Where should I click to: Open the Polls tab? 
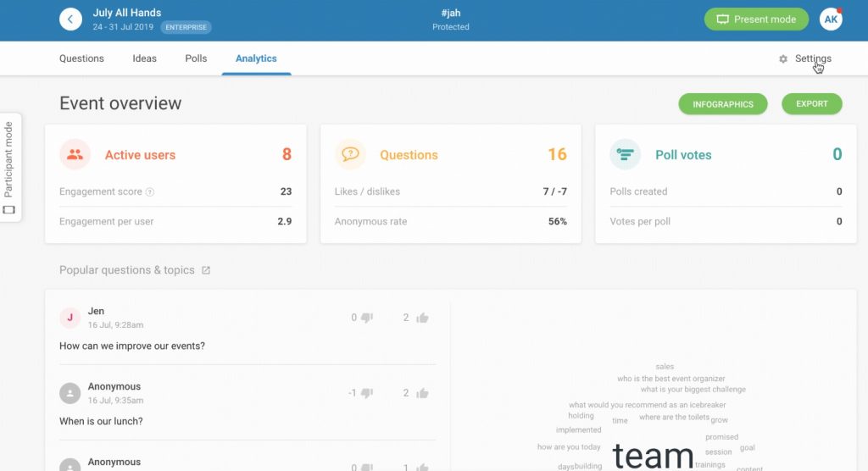[x=196, y=58]
